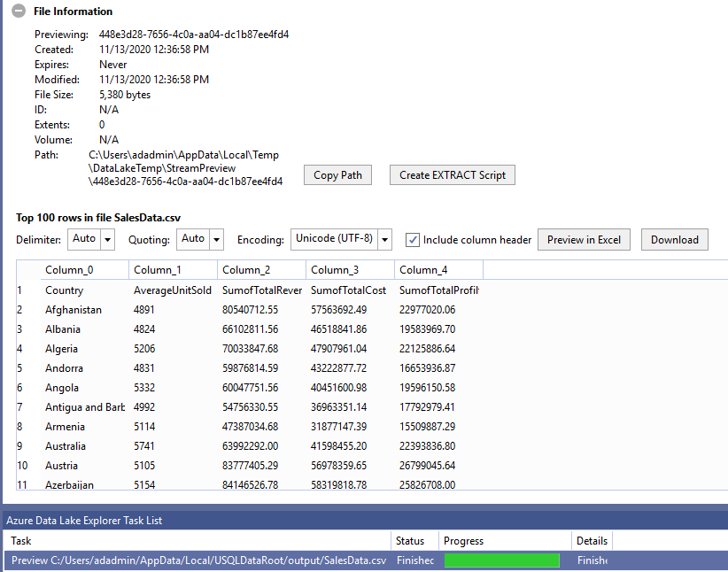The width and height of the screenshot is (728, 572).
Task: Click the Column_3 header
Action: (x=350, y=270)
